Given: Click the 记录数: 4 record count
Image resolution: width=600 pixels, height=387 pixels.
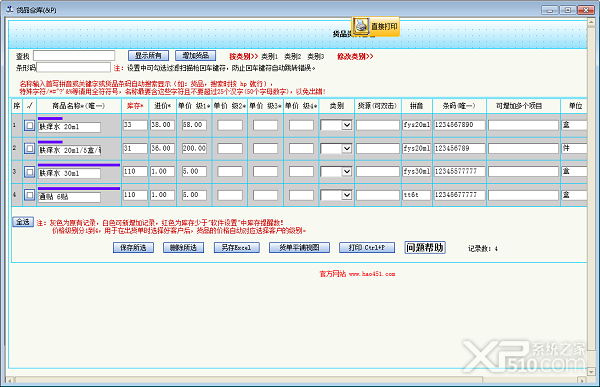Looking at the screenshot, I should (483, 249).
